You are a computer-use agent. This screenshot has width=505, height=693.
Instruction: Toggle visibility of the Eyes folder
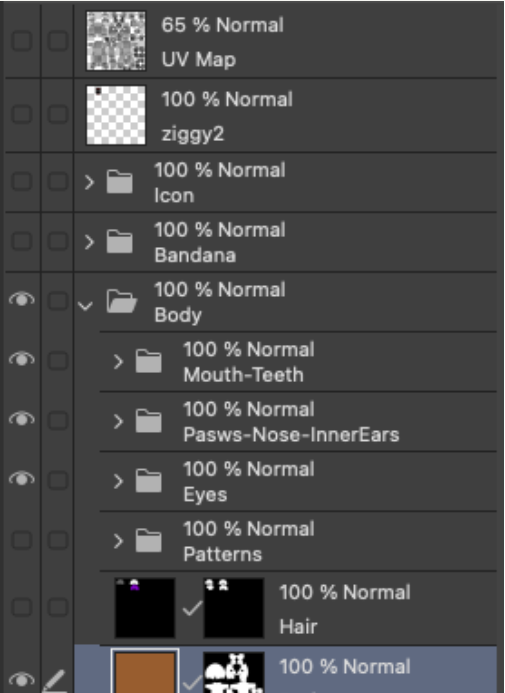(x=22, y=479)
